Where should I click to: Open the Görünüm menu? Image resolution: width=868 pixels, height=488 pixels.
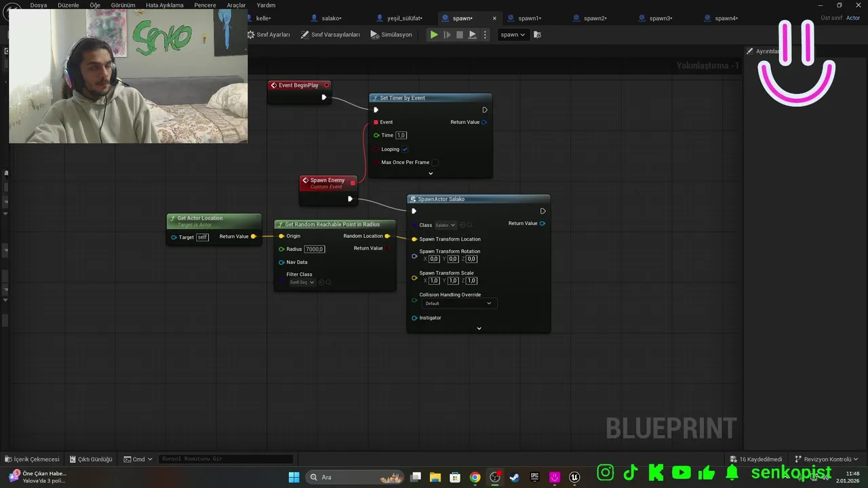click(123, 5)
